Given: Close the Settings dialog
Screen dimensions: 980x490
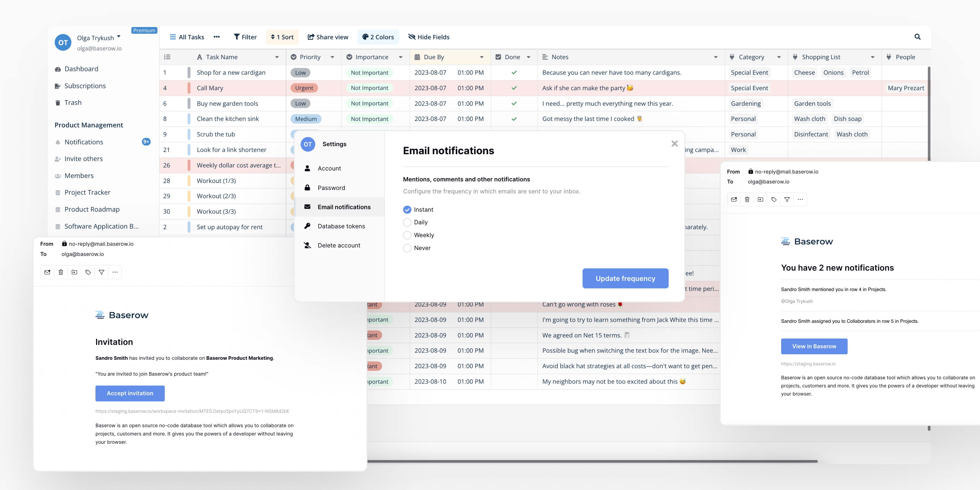Looking at the screenshot, I should pos(674,143).
